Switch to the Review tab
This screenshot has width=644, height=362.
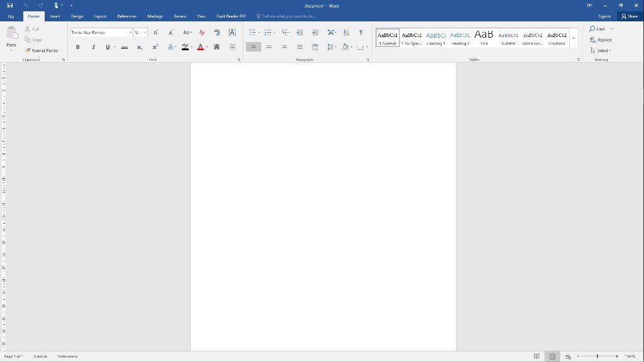pos(180,16)
